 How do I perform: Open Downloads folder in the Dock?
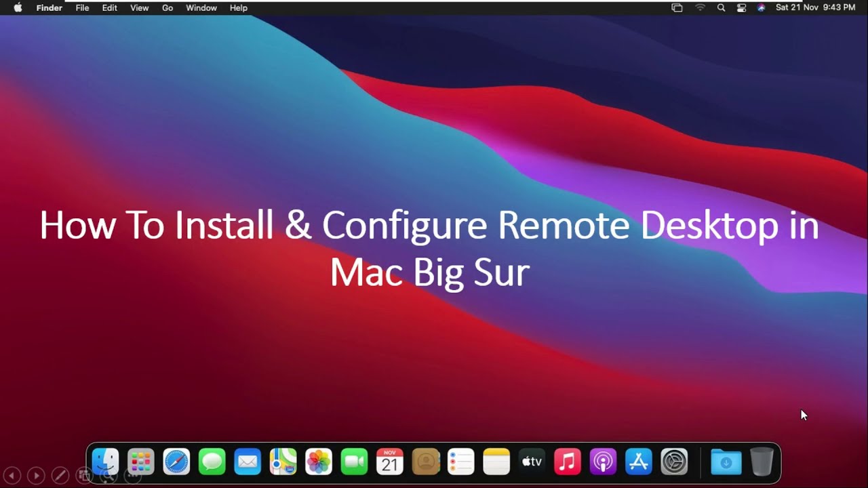tap(726, 462)
